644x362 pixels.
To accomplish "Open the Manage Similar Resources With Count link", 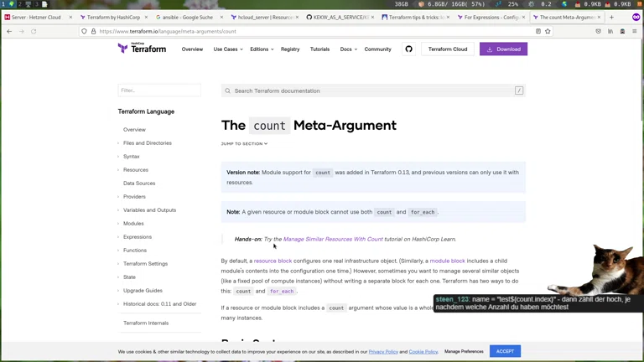I will point(333,239).
